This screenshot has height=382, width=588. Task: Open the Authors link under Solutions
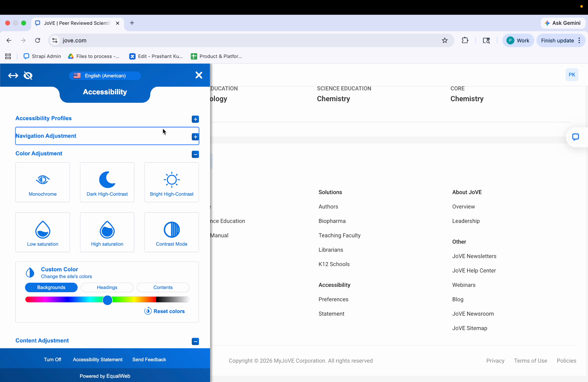328,207
